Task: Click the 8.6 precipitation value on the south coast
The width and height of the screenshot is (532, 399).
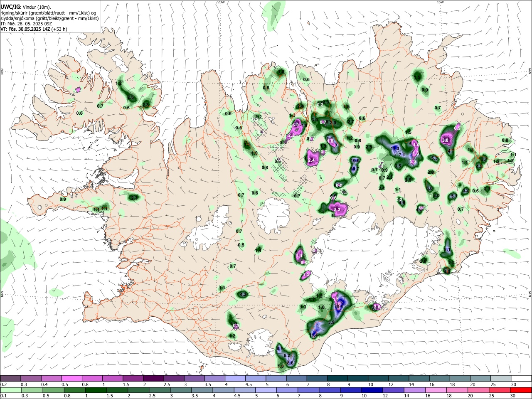Action: coord(290,363)
